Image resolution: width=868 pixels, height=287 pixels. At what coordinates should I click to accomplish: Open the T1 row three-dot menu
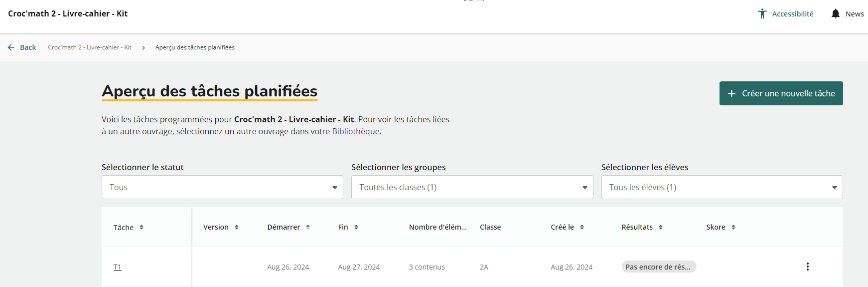click(x=807, y=267)
